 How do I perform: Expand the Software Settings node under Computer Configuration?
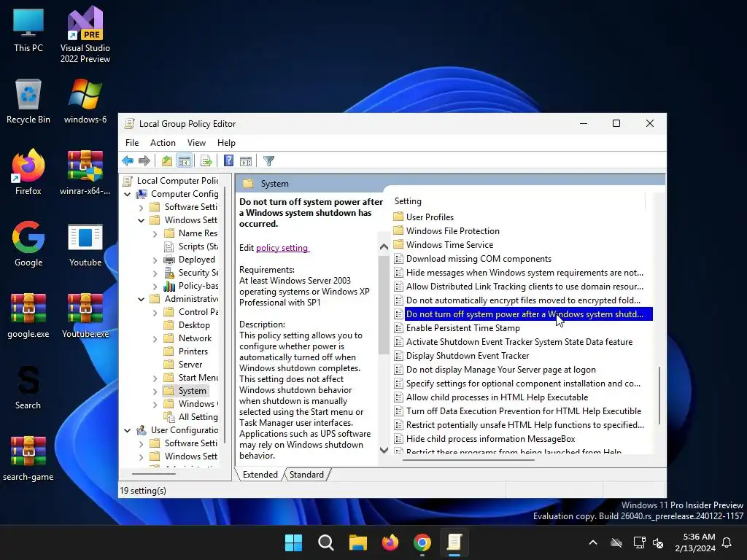pyautogui.click(x=141, y=208)
